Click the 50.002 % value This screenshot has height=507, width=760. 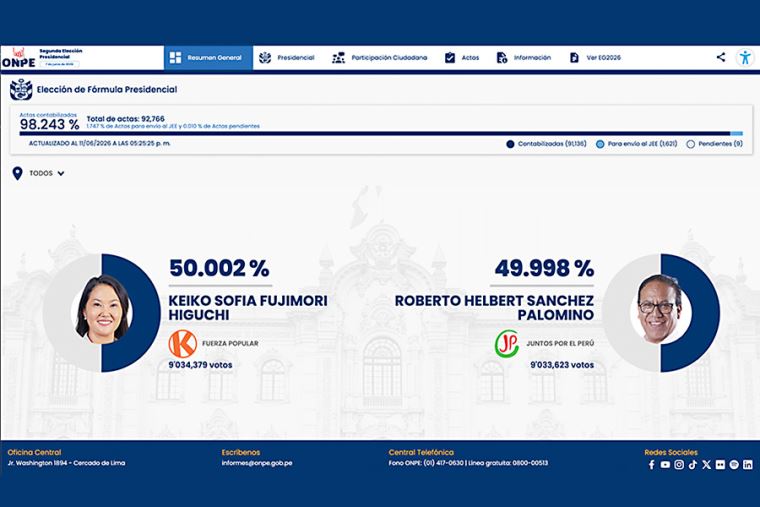pyautogui.click(x=219, y=268)
